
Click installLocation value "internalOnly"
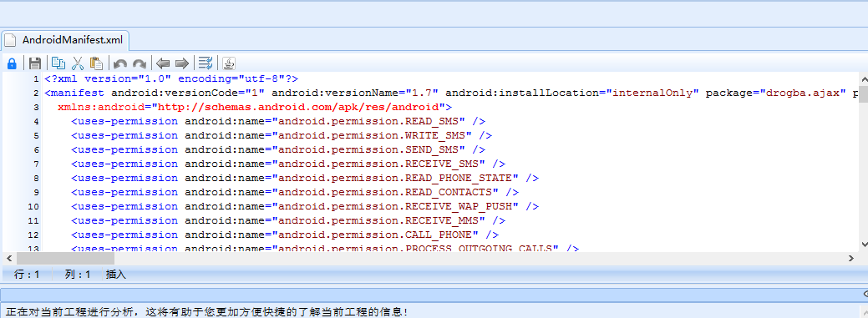coord(652,93)
